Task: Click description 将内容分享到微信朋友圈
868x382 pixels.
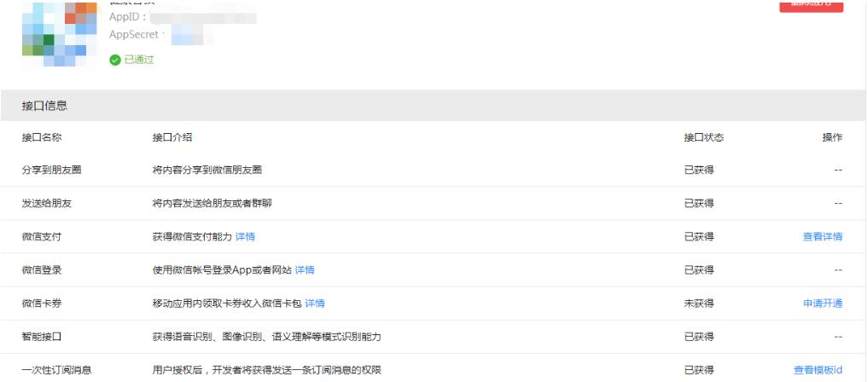Action: point(207,170)
